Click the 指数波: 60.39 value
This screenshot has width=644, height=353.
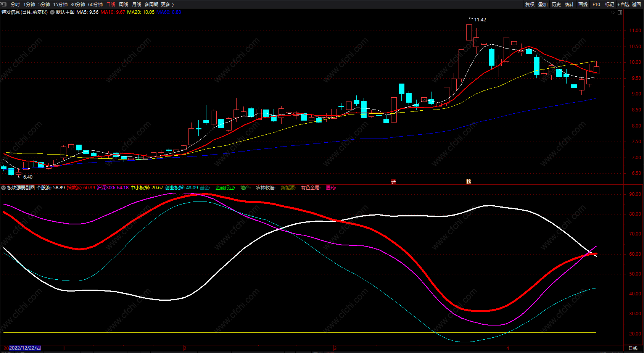[x=81, y=188]
